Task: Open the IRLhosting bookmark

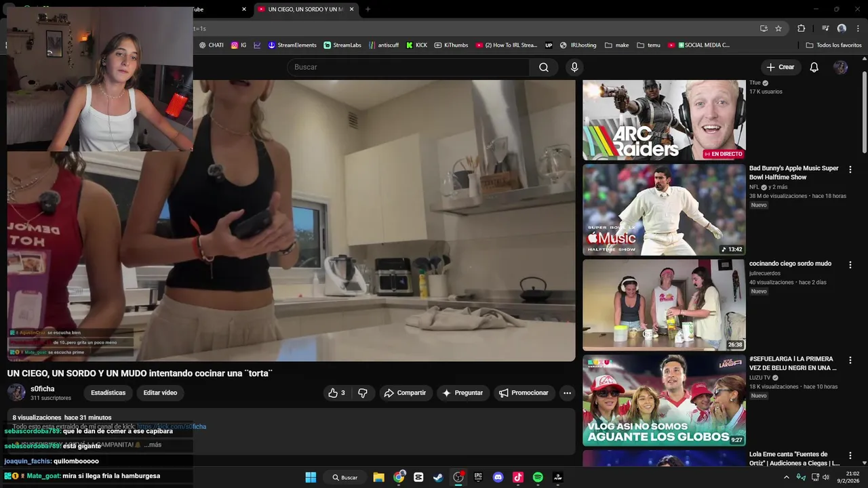Action: click(x=578, y=45)
